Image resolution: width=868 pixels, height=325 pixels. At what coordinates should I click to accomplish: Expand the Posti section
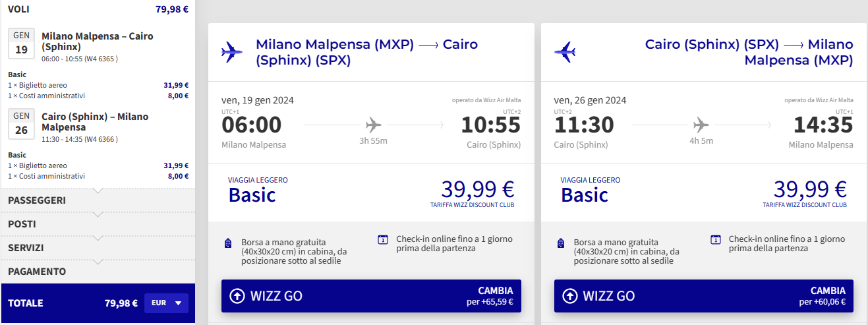tap(98, 224)
